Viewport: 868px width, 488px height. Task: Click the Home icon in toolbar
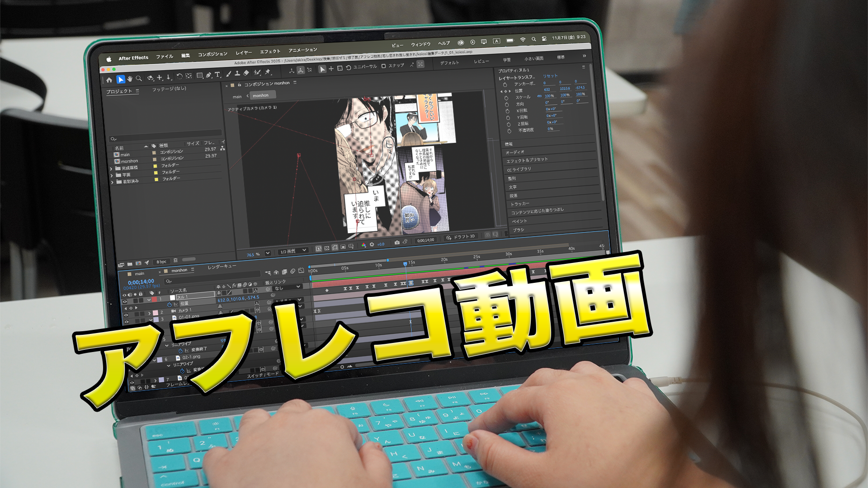[109, 80]
